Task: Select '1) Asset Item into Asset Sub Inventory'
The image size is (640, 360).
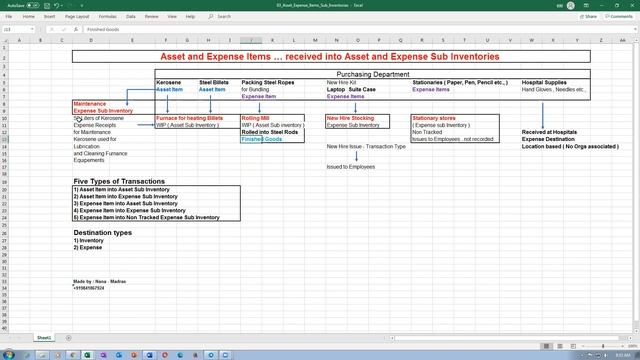Action: click(122, 189)
